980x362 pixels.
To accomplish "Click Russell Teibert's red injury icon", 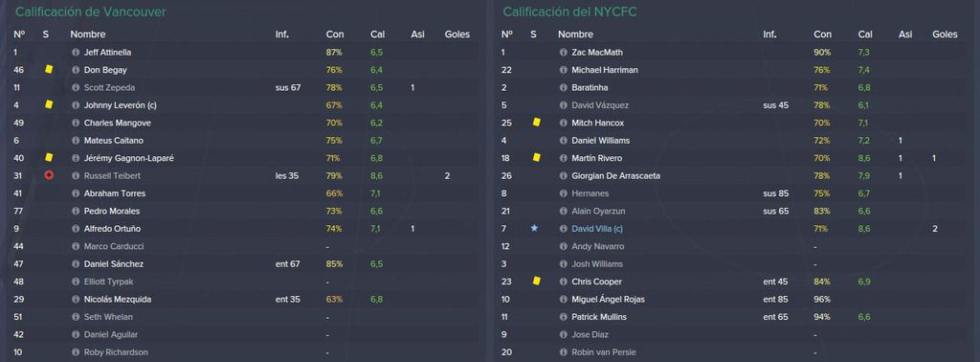I will [49, 175].
